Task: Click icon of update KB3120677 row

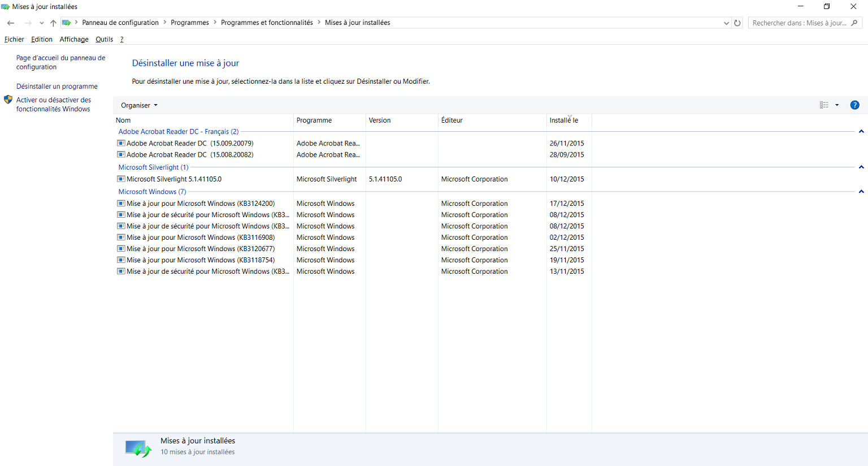Action: [121, 249]
